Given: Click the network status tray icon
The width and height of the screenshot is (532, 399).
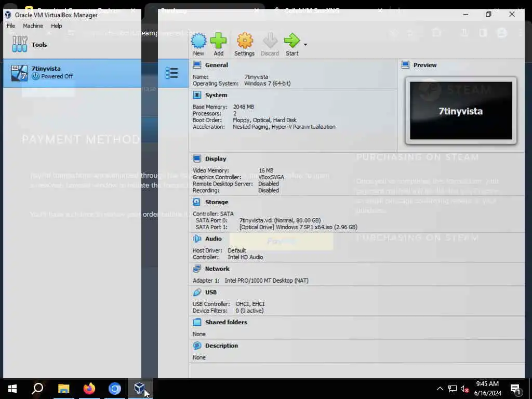Looking at the screenshot, I should [x=453, y=389].
